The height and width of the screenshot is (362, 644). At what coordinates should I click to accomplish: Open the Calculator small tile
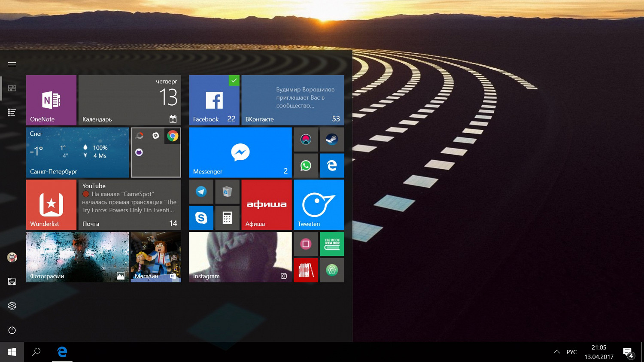tap(228, 218)
